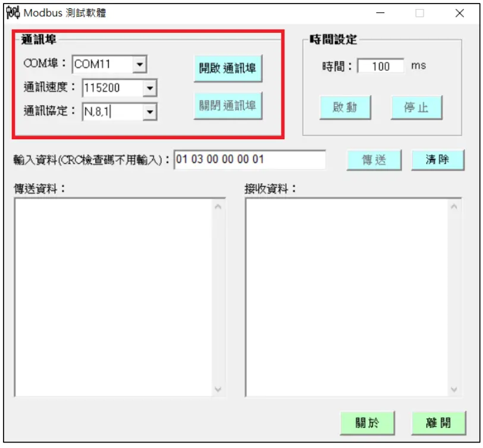The height and width of the screenshot is (448, 483).
Task: Open the 關於 about dialog
Action: 368,423
